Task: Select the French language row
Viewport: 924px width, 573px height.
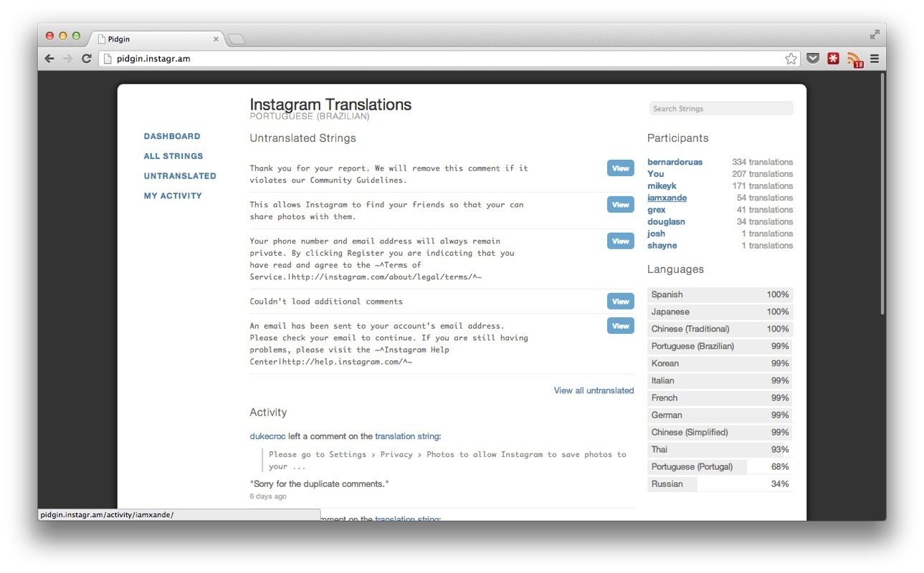Action: (720, 398)
